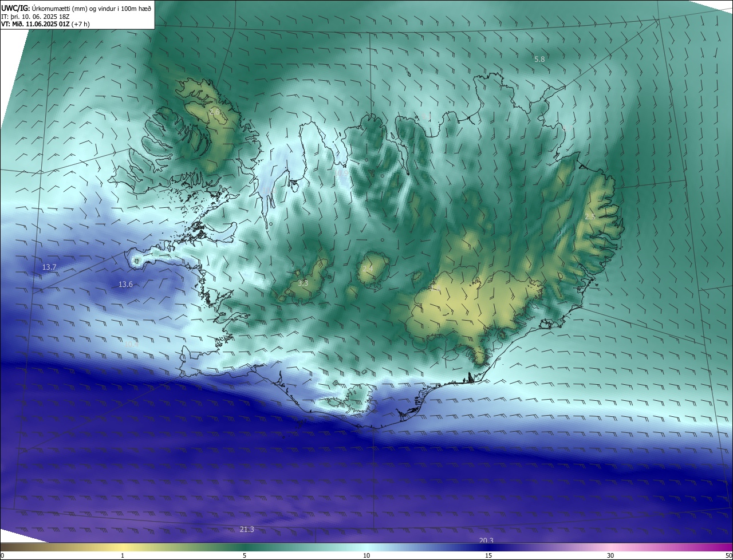The height and width of the screenshot is (560, 733).
Task: Click the "VT: Mið. 11.06.2025 01Z" line
Action: tap(45, 24)
